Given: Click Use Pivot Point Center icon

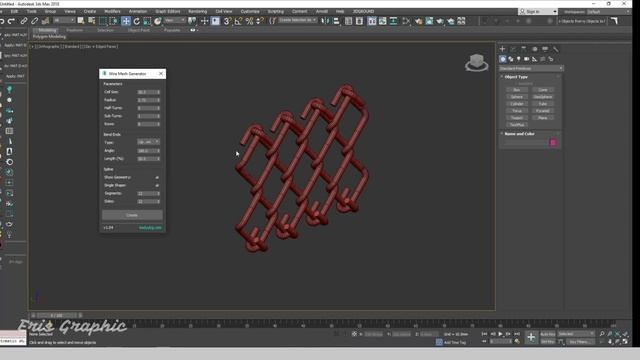Looking at the screenshot, I should [x=192, y=21].
